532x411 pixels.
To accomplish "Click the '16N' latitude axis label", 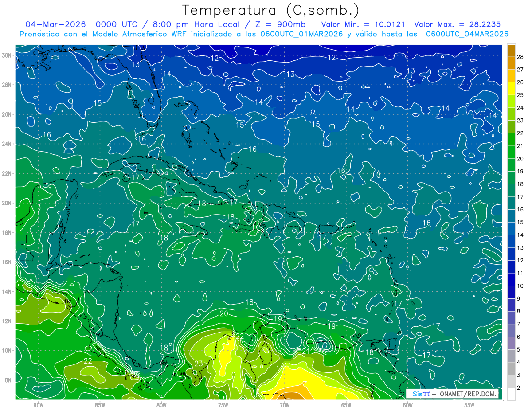I will pyautogui.click(x=7, y=262).
